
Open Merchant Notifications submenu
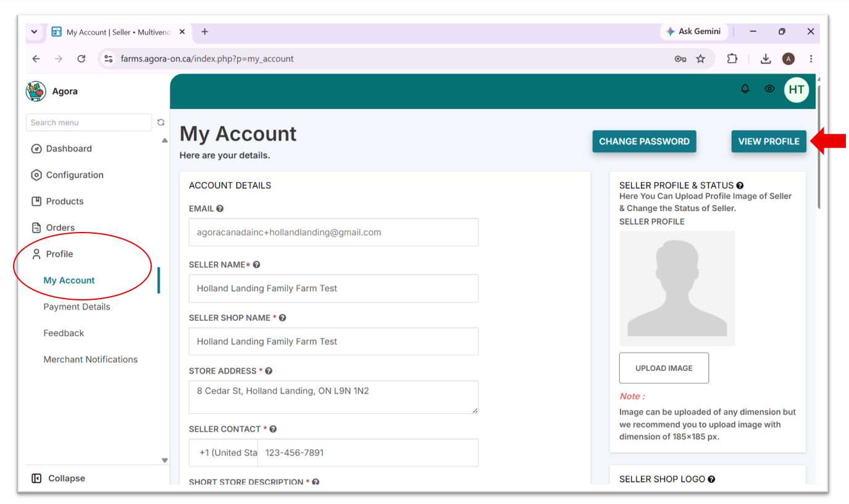coord(90,360)
